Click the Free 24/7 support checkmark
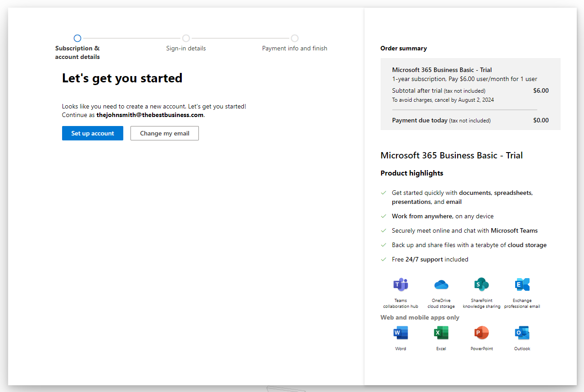Viewport: 584px width, 392px height. [x=384, y=259]
